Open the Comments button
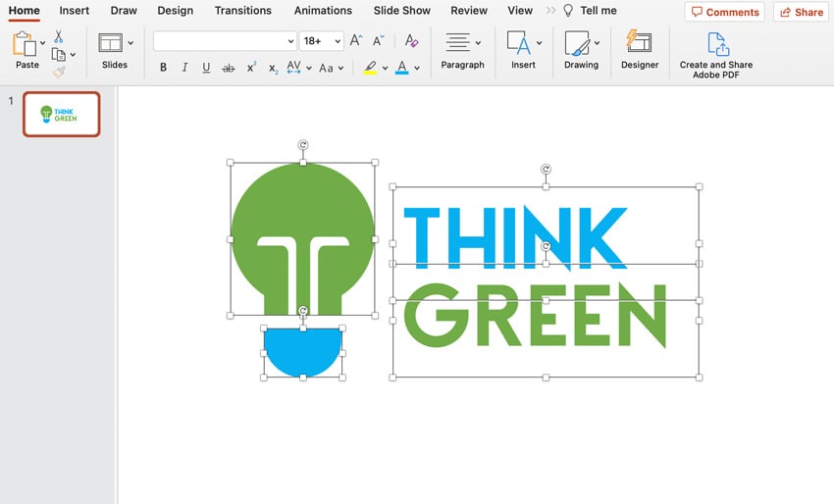The image size is (834, 504). (725, 12)
